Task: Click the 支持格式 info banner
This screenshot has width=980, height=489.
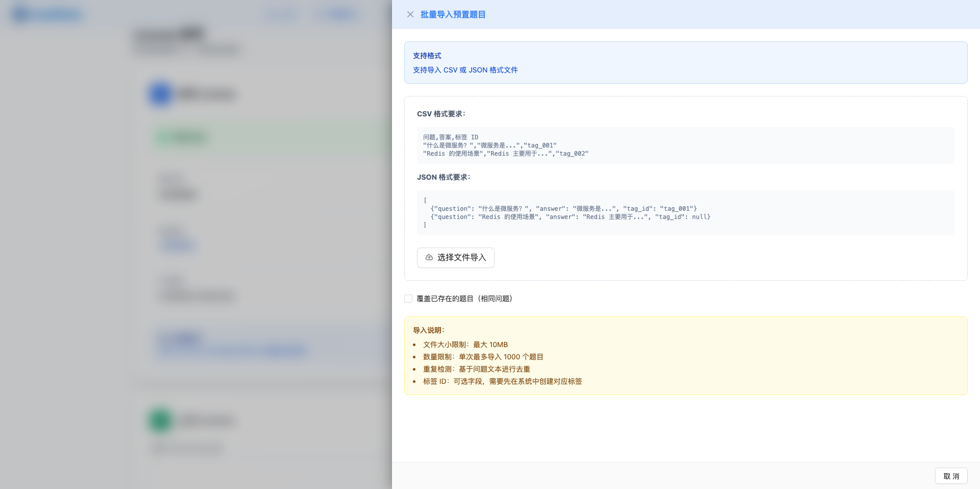Action: click(685, 62)
